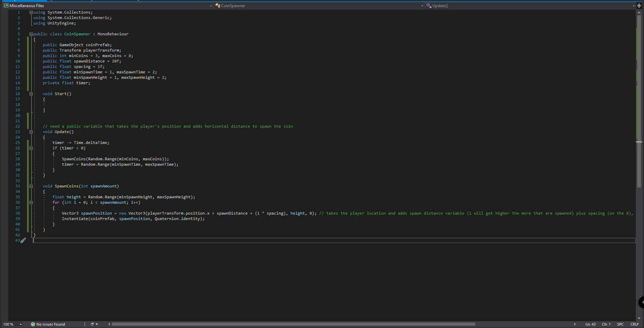
Task: Open the code cleanup profile dropdown arrow
Action: tap(97, 324)
